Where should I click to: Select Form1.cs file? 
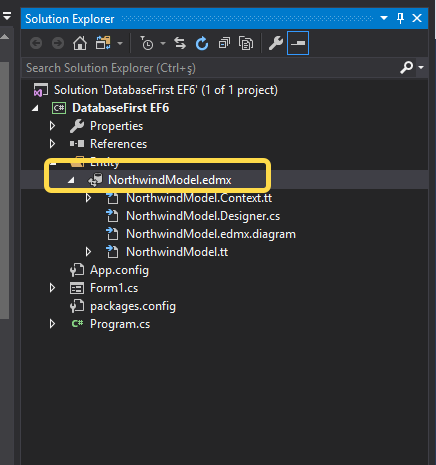click(114, 288)
